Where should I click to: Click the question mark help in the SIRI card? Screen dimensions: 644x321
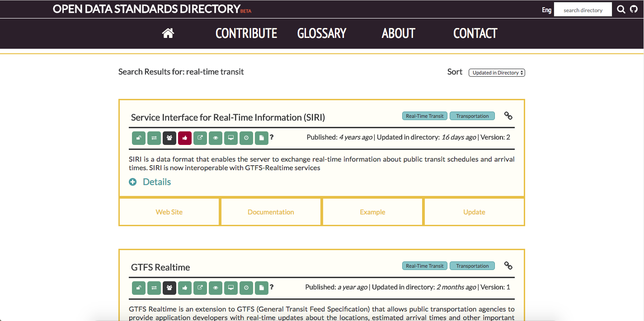click(272, 137)
